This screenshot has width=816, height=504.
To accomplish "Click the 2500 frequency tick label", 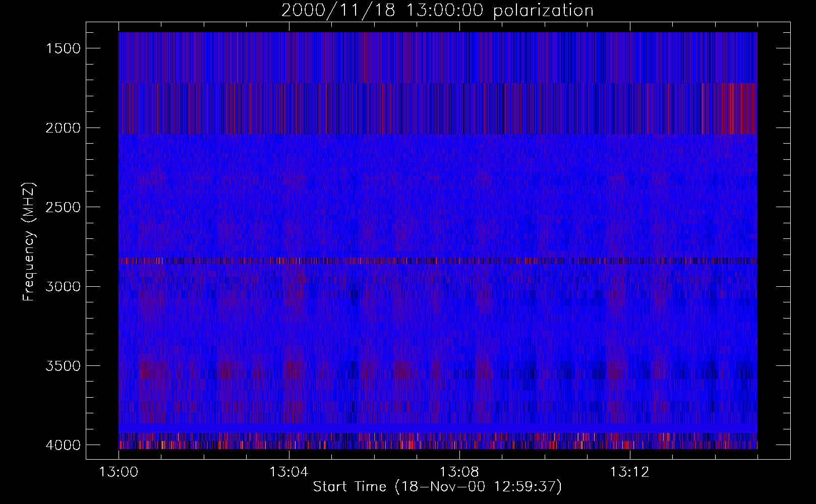I will (x=63, y=207).
